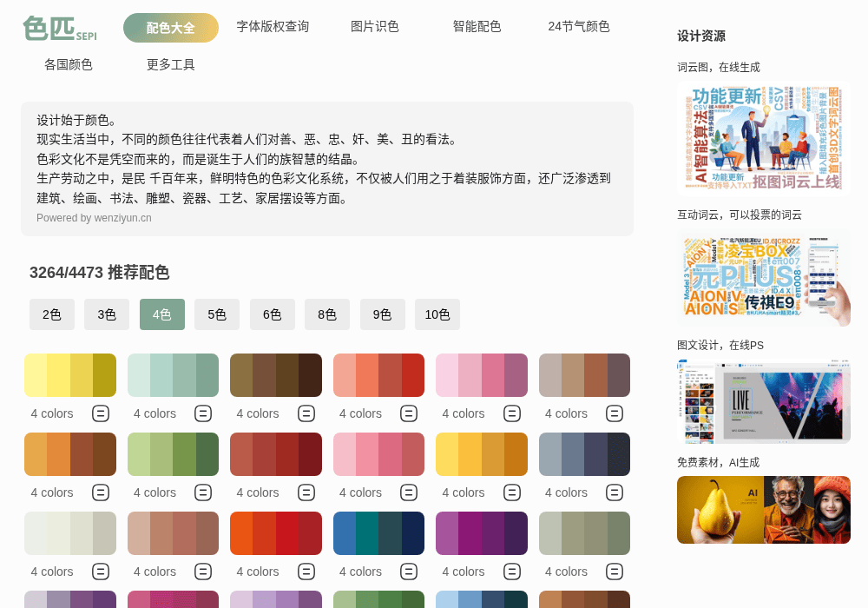The image size is (868, 608).
Task: Pick the lightest pink swatch in the pink-mauve palette
Action: point(447,375)
